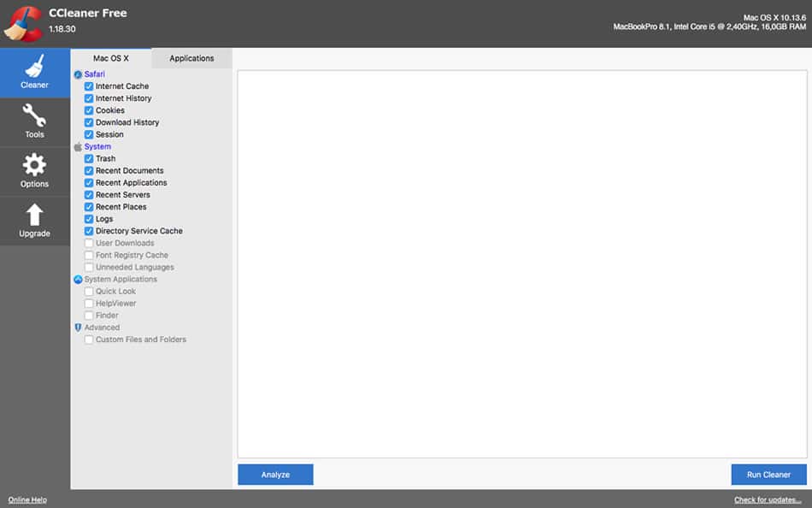Toggle the Cookies checkbox
The image size is (812, 508).
point(89,110)
